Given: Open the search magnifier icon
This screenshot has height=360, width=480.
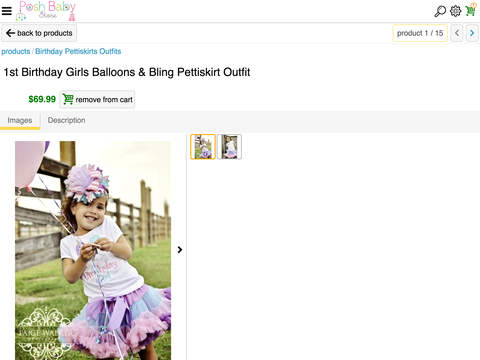Looking at the screenshot, I should click(440, 11).
